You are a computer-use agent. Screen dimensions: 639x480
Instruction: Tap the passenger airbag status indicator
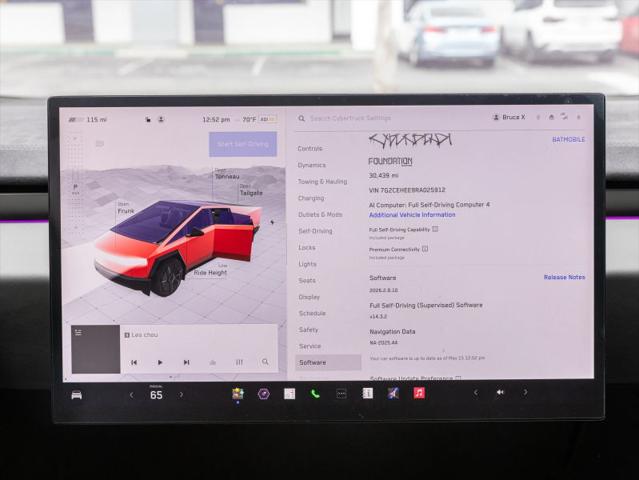click(268, 119)
